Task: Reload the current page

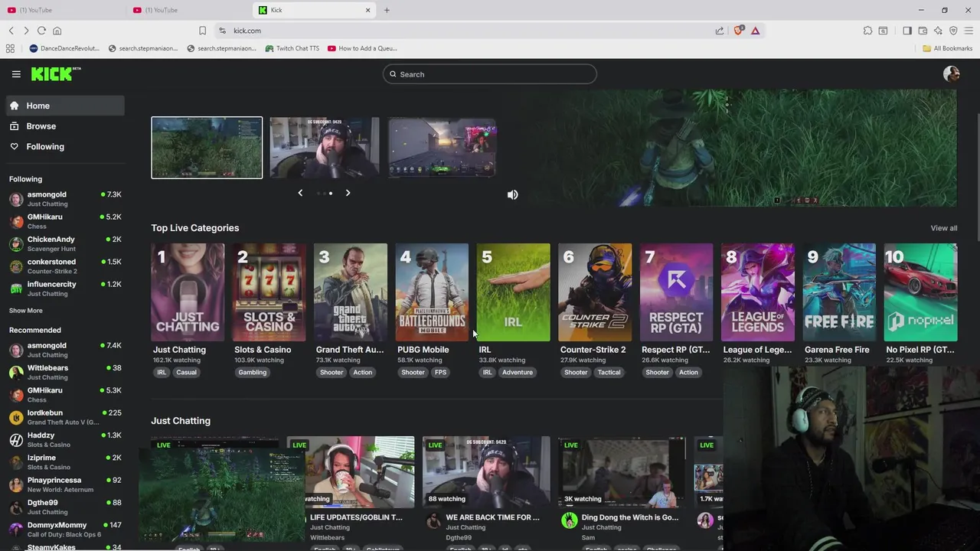Action: [41, 31]
